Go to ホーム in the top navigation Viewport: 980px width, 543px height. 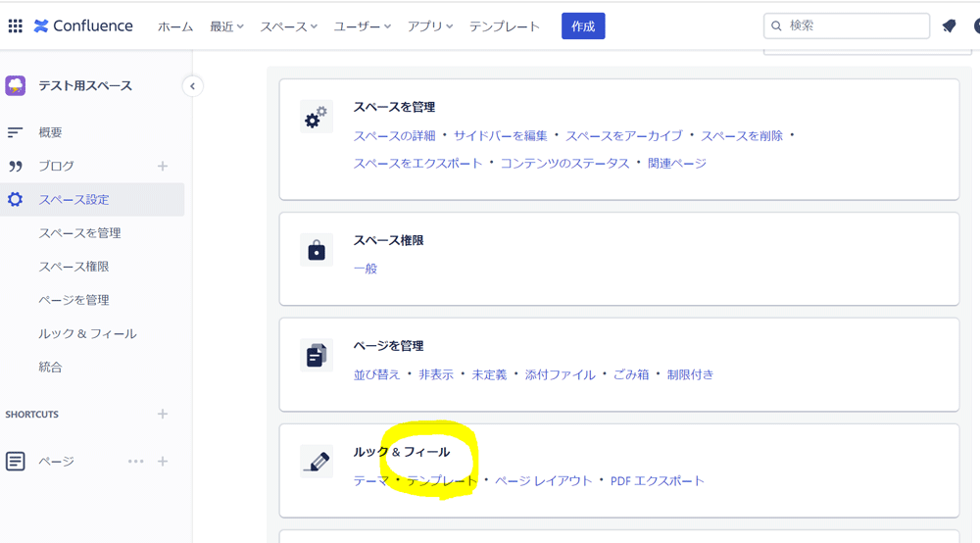click(175, 26)
